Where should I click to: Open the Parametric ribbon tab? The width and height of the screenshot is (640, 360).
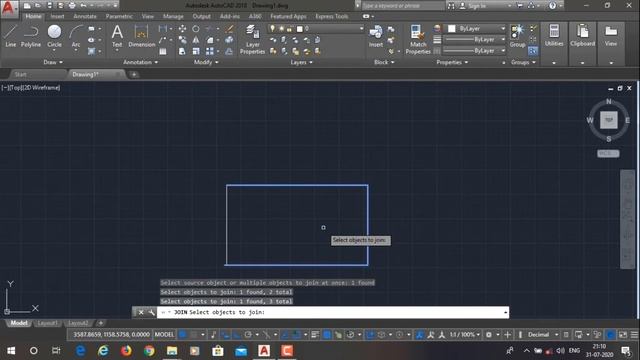[x=119, y=16]
